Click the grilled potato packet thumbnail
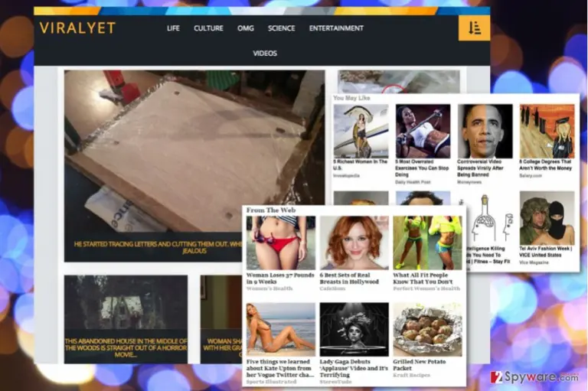588x391 pixels. 427,330
